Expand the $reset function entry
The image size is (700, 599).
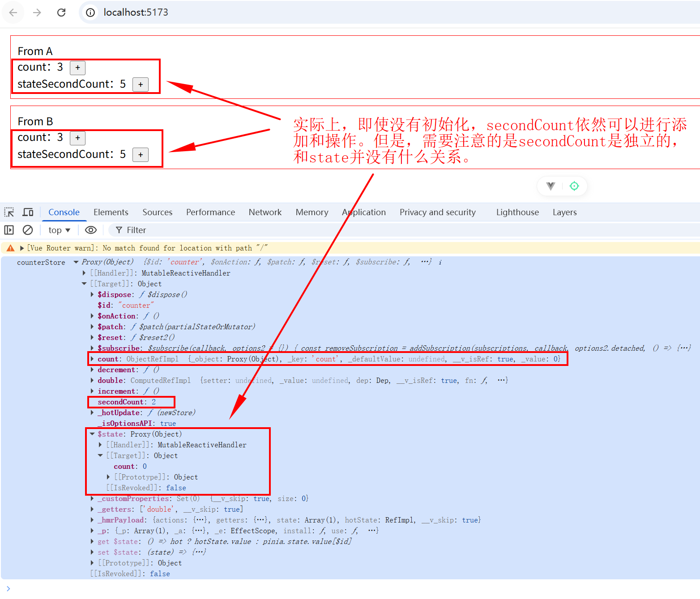tap(92, 337)
